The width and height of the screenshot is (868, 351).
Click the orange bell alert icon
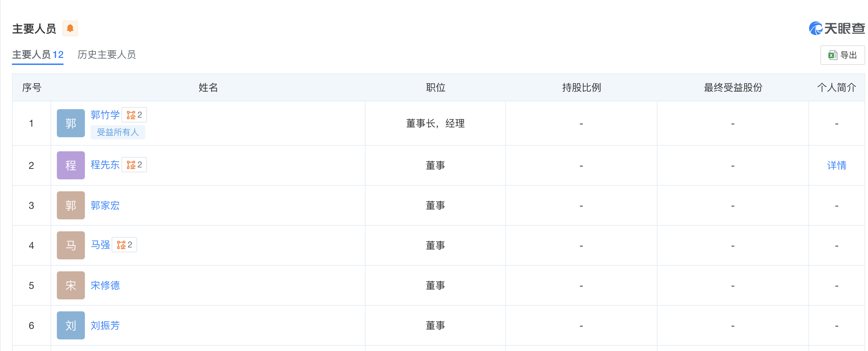coord(70,28)
